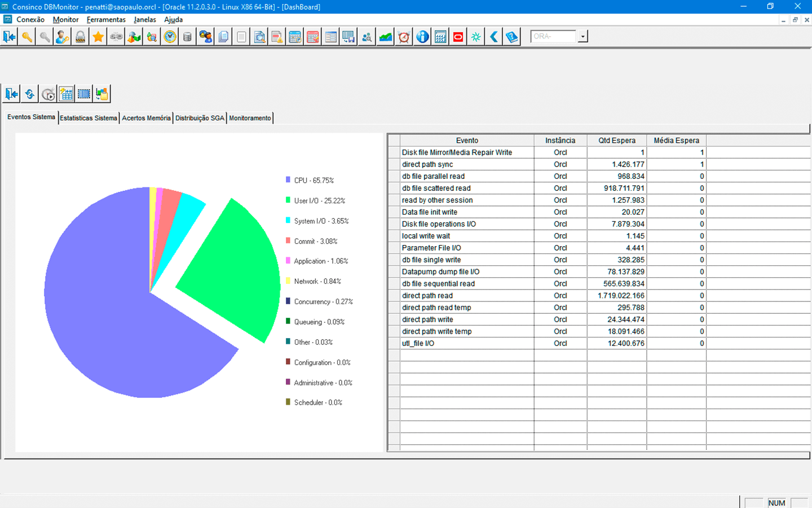
Task: Click the Qtd Espera column header
Action: (x=616, y=141)
